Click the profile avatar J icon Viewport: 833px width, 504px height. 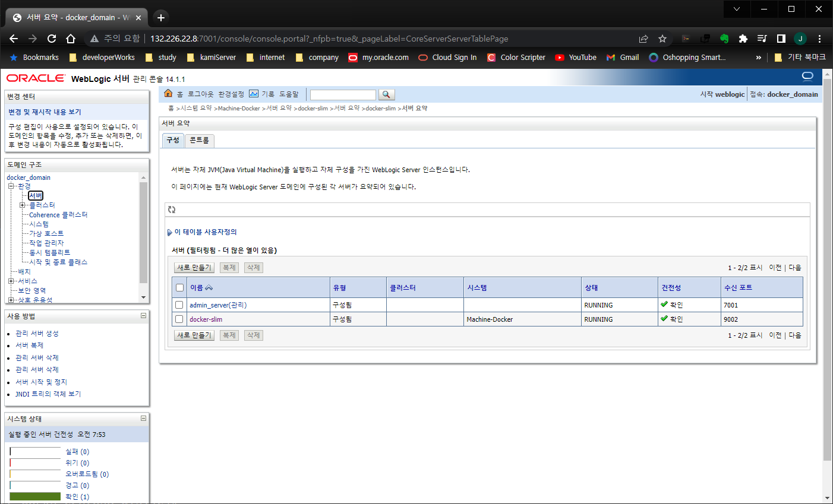pos(800,39)
